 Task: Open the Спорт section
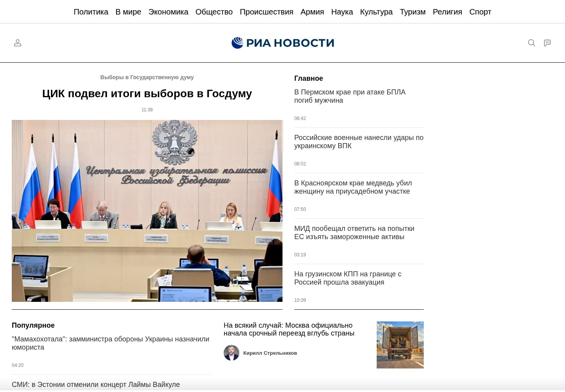[480, 12]
